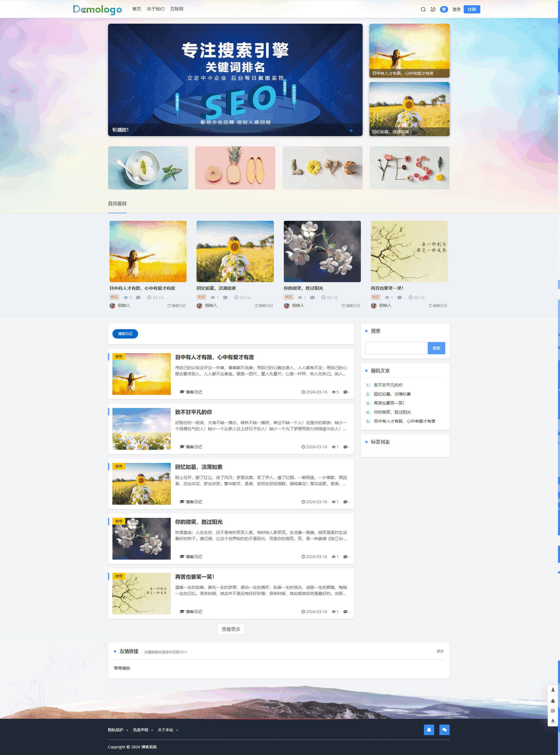The height and width of the screenshot is (755, 560).
Task: Click the rocket back-to-top icon
Action: tap(553, 690)
